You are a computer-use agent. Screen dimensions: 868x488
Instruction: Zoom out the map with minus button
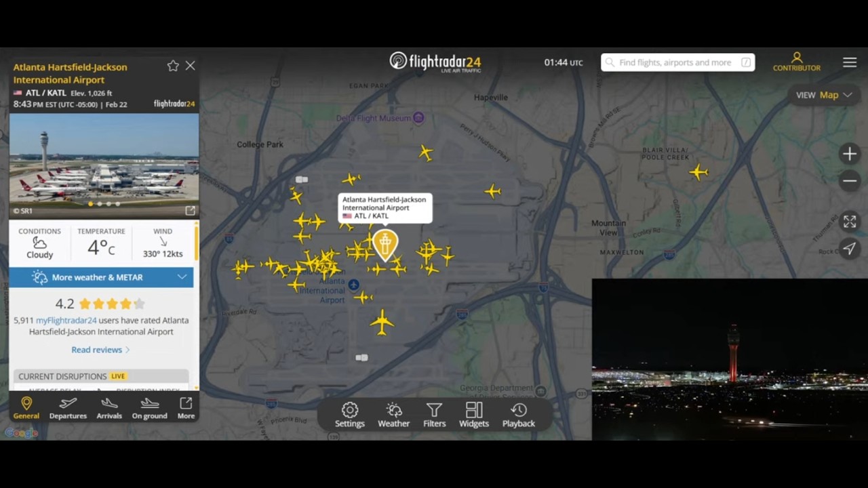[x=850, y=181]
